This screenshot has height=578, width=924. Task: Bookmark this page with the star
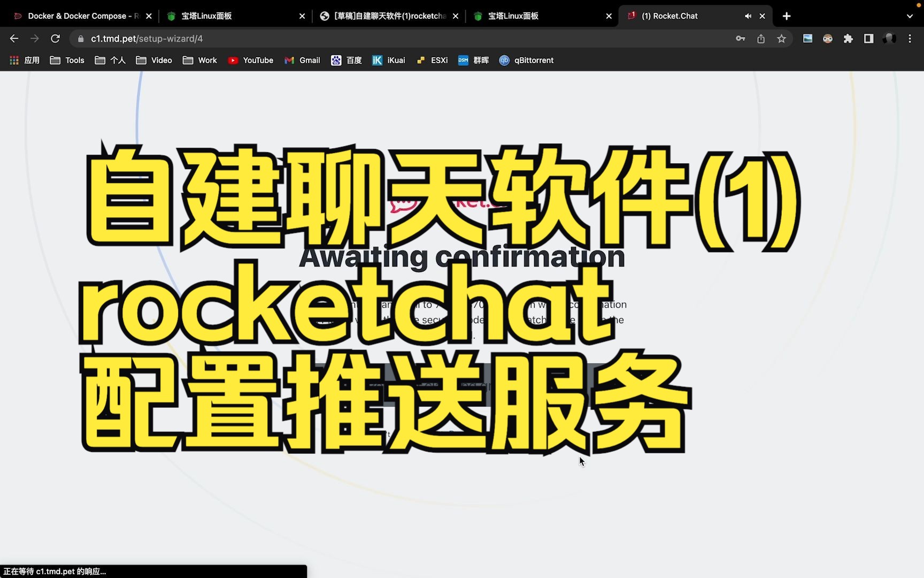(781, 39)
